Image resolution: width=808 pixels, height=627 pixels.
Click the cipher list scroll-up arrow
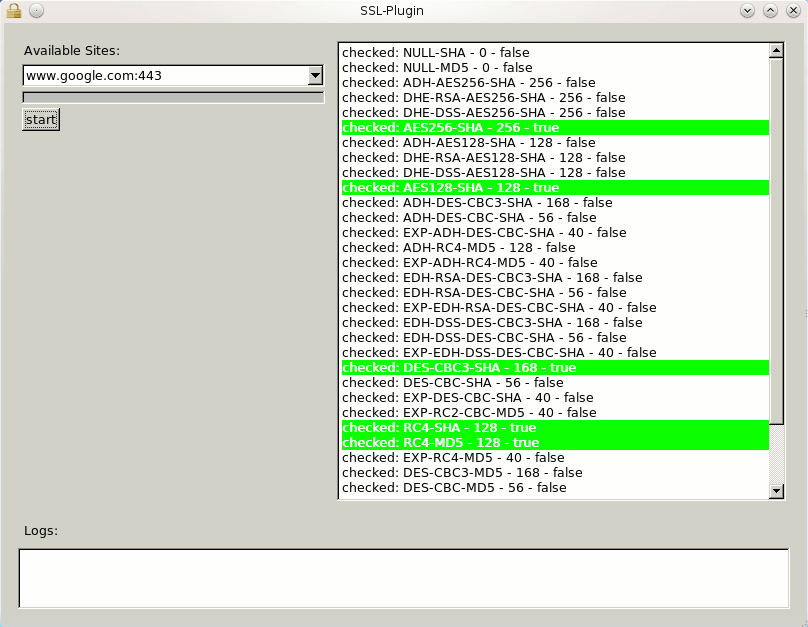777,50
